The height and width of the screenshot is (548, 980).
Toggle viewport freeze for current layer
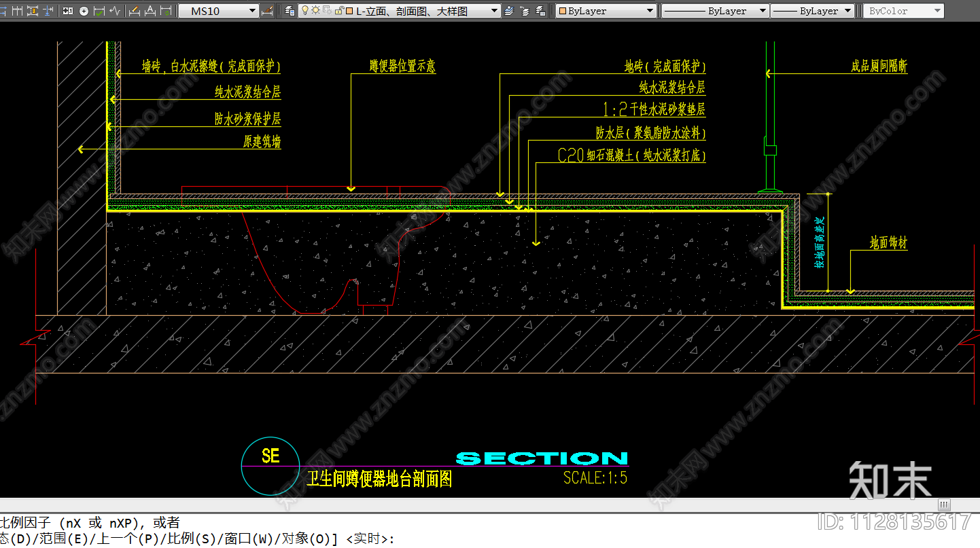pos(327,10)
